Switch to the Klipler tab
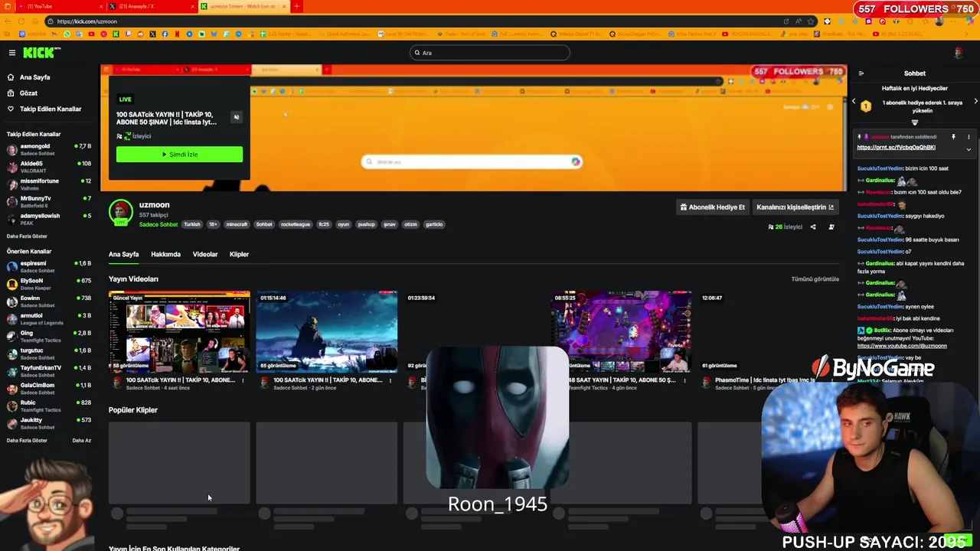Image resolution: width=980 pixels, height=551 pixels. (239, 254)
